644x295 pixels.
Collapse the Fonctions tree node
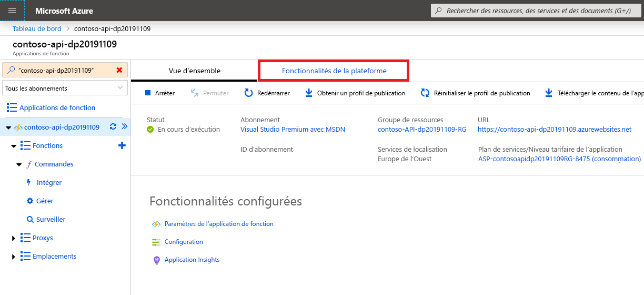pyautogui.click(x=14, y=146)
